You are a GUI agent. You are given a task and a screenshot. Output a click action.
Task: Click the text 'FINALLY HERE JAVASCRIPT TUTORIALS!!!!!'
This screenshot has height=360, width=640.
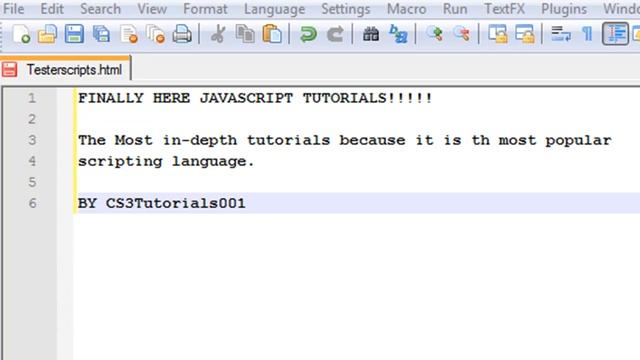[x=255, y=98]
